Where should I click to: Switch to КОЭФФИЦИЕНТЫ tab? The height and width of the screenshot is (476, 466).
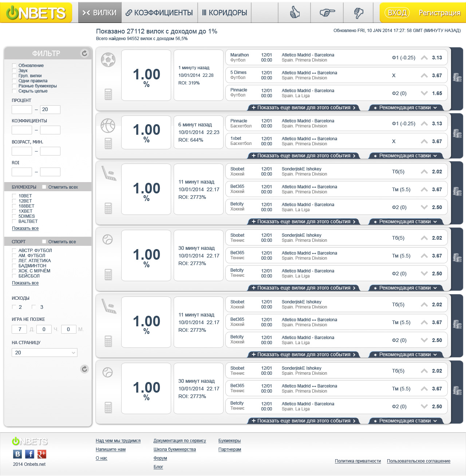pos(159,13)
